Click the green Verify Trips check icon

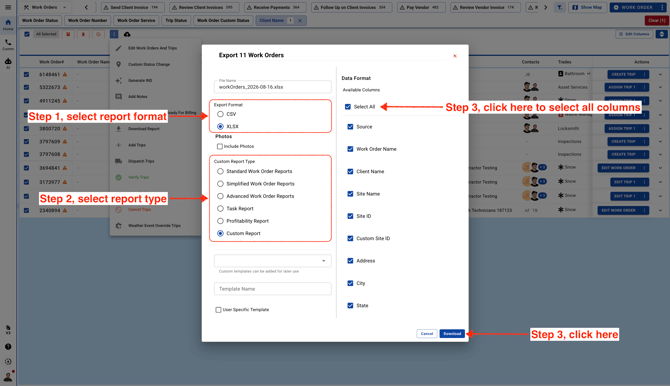[118, 177]
